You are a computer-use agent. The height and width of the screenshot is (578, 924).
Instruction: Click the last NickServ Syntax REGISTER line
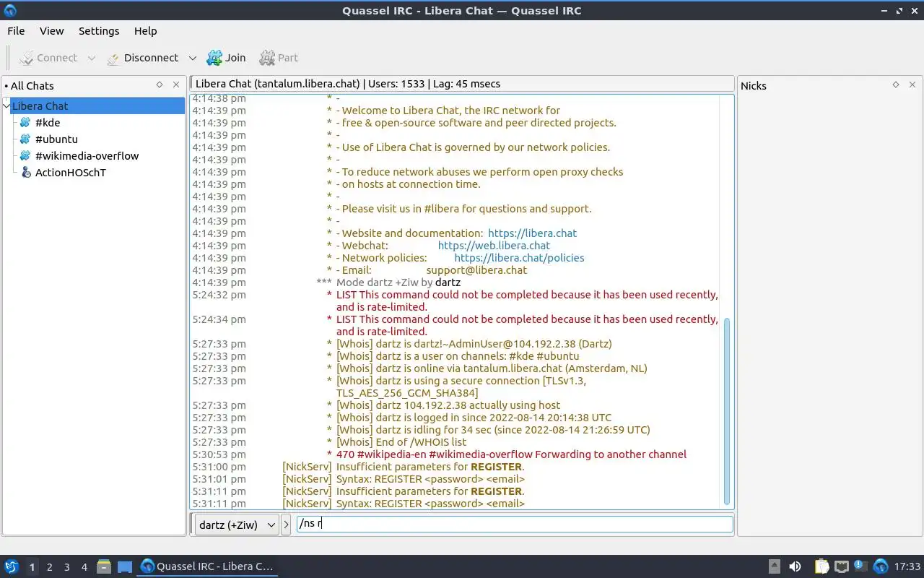point(430,504)
